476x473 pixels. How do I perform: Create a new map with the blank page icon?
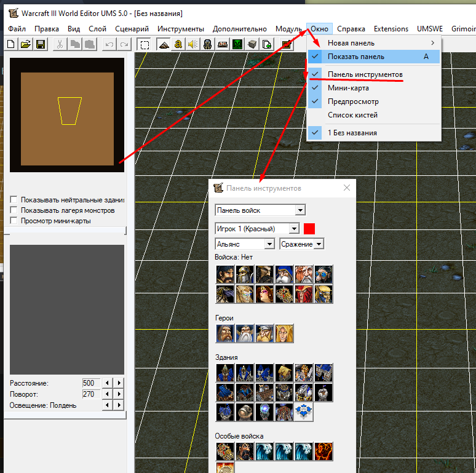(11, 44)
